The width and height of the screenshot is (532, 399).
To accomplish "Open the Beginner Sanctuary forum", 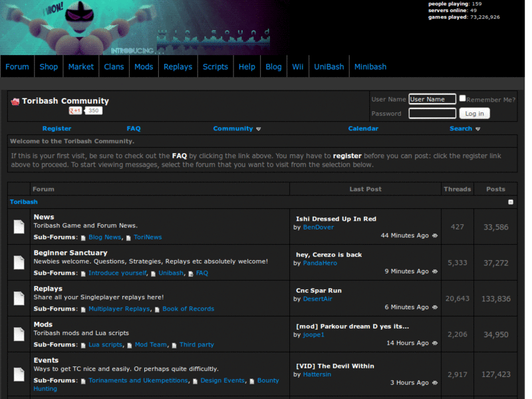I will click(70, 253).
